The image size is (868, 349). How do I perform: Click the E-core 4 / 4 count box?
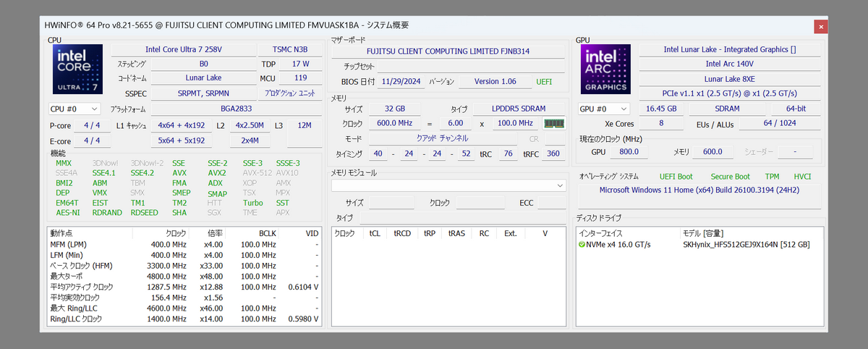[92, 140]
